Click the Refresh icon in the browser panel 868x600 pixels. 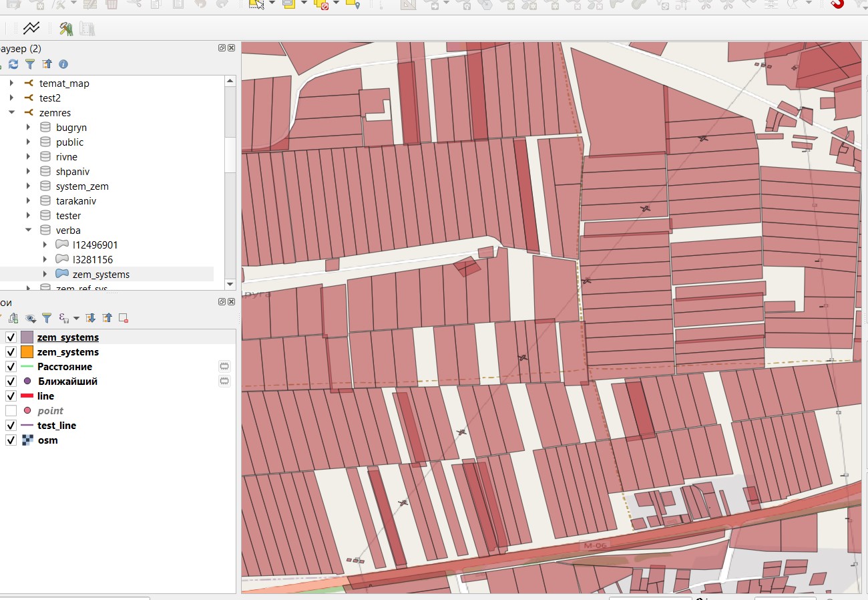coord(13,64)
